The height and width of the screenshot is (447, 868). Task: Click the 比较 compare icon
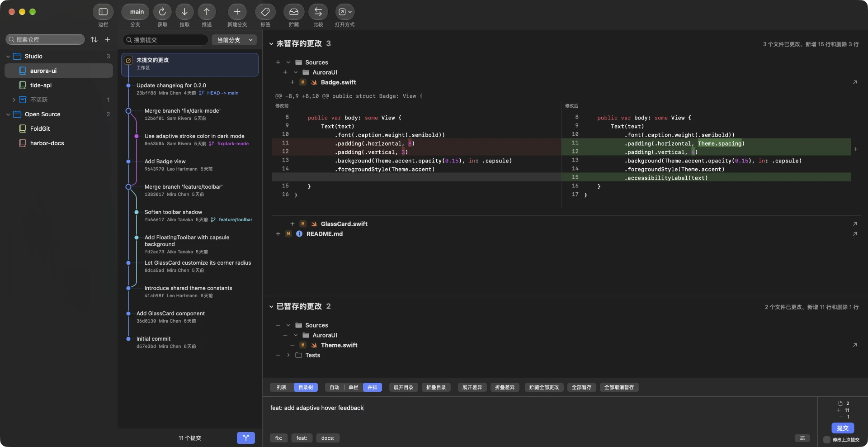click(x=318, y=12)
